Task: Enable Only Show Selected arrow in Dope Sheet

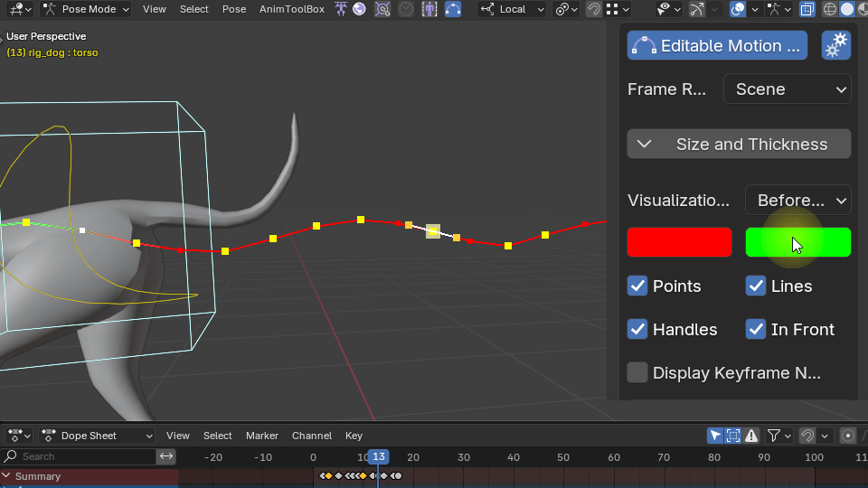Action: [714, 436]
